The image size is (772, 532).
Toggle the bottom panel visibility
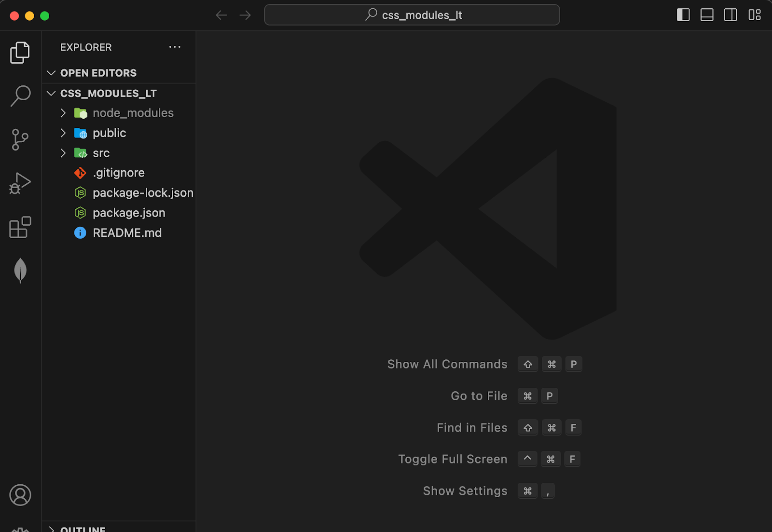706,14
